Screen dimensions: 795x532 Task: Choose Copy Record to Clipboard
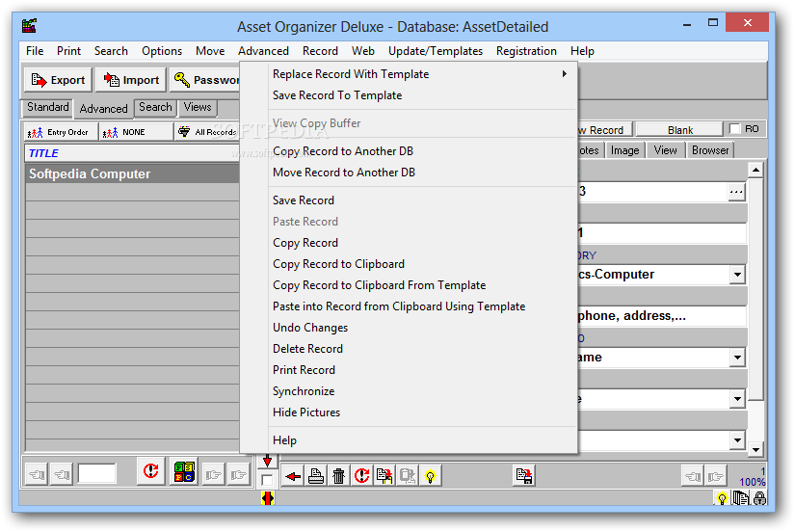(409, 264)
